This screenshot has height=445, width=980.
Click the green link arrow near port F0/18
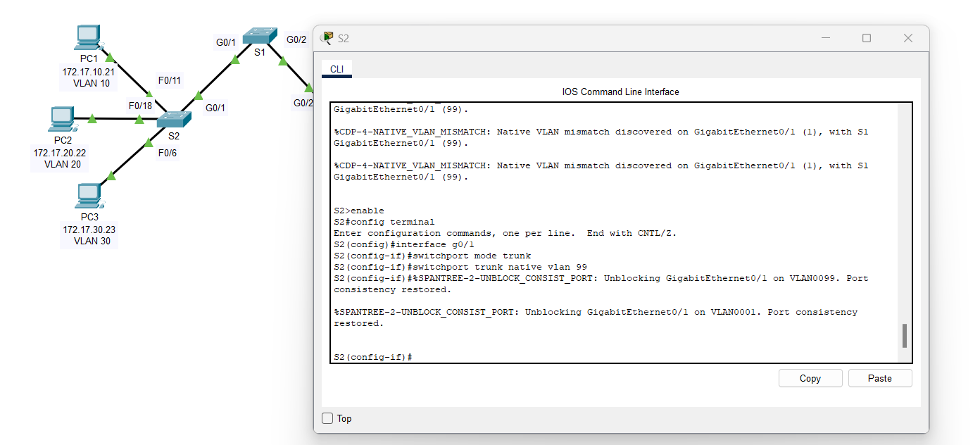[x=140, y=120]
